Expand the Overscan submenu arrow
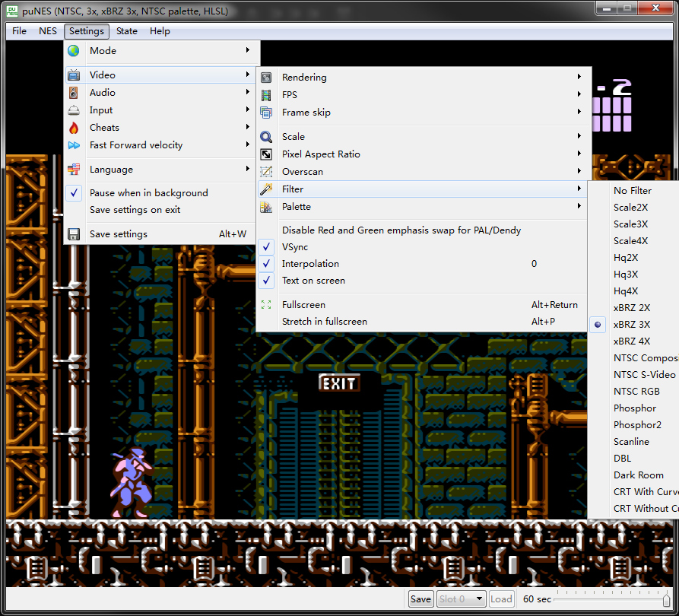Screen dimensions: 679x616 coord(579,171)
